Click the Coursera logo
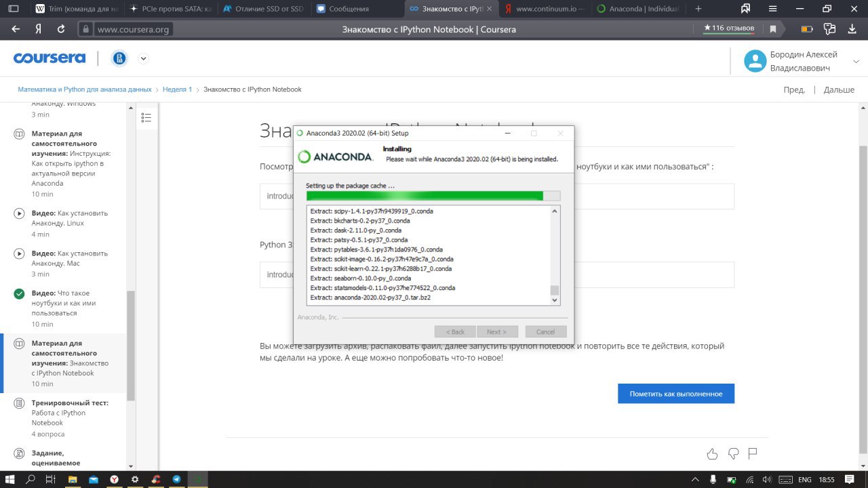The height and width of the screenshot is (488, 868). [x=50, y=58]
